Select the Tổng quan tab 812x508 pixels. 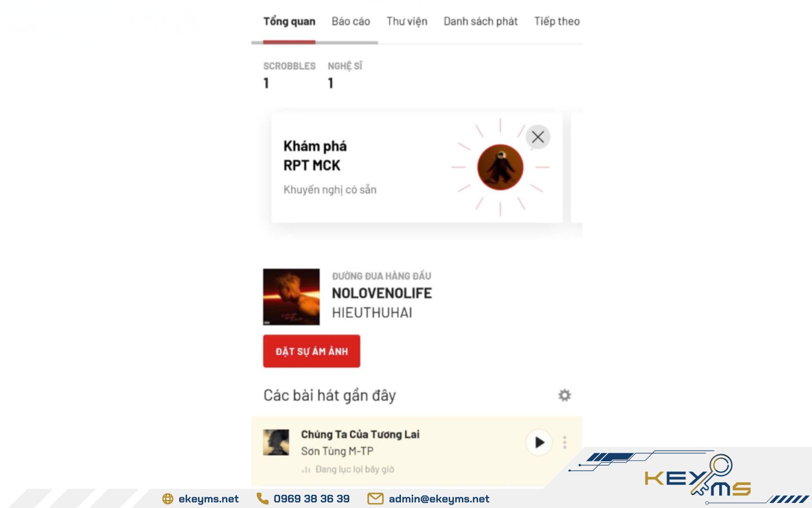click(x=289, y=21)
